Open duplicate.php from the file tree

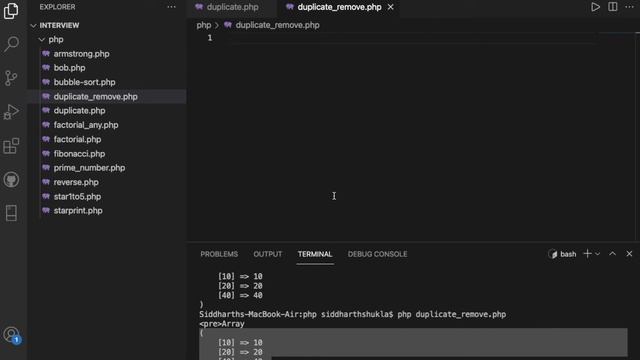pos(80,111)
